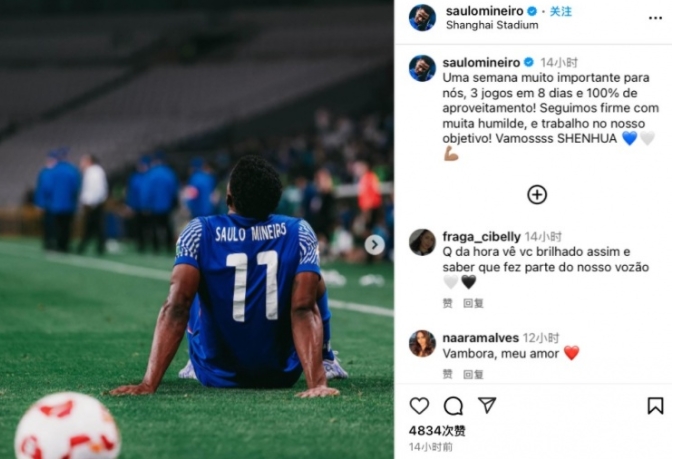Load more comments with plus circle
The height and width of the screenshot is (459, 677).
coord(537,195)
